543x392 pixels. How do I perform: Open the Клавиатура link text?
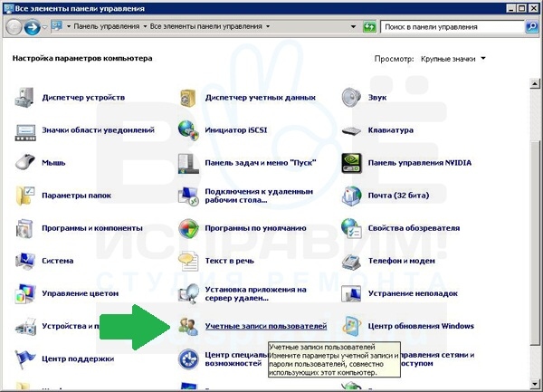point(391,130)
